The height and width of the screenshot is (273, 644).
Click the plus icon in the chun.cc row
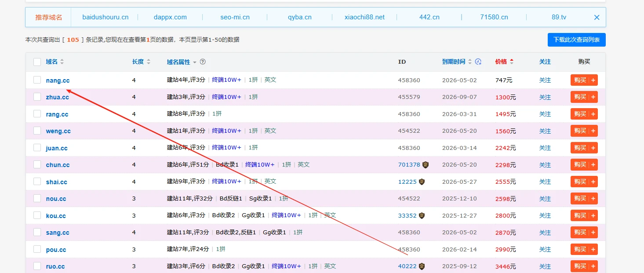[x=593, y=165]
